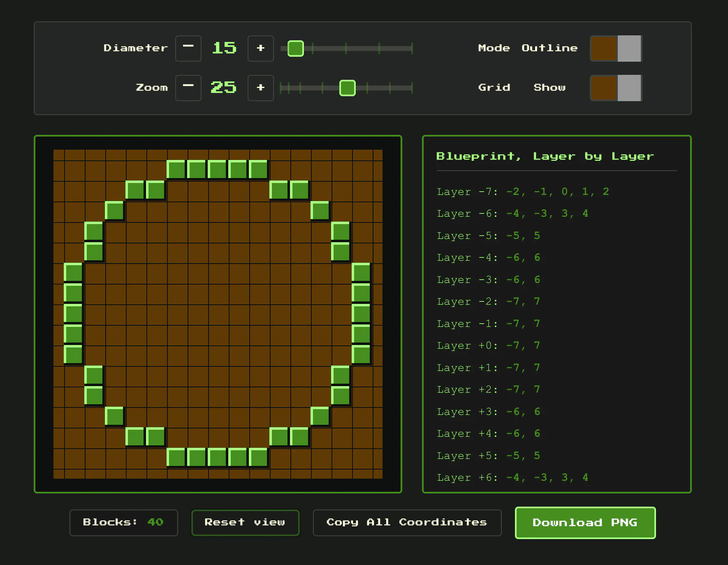This screenshot has height=565, width=728.
Task: Select the Layer +0 coordinates row
Action: (x=556, y=346)
